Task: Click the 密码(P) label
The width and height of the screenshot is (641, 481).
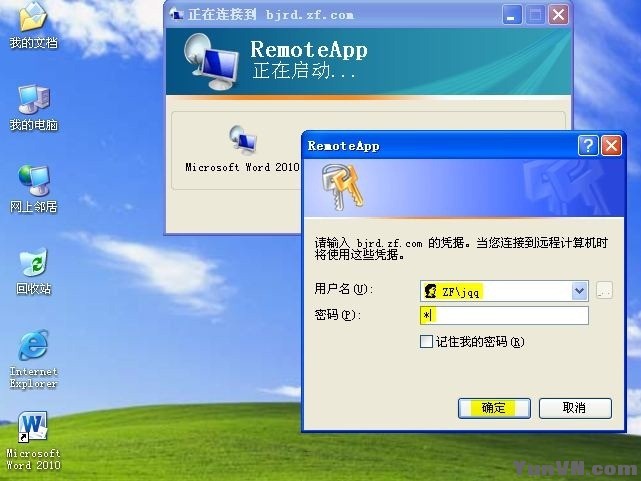Action: click(x=337, y=315)
